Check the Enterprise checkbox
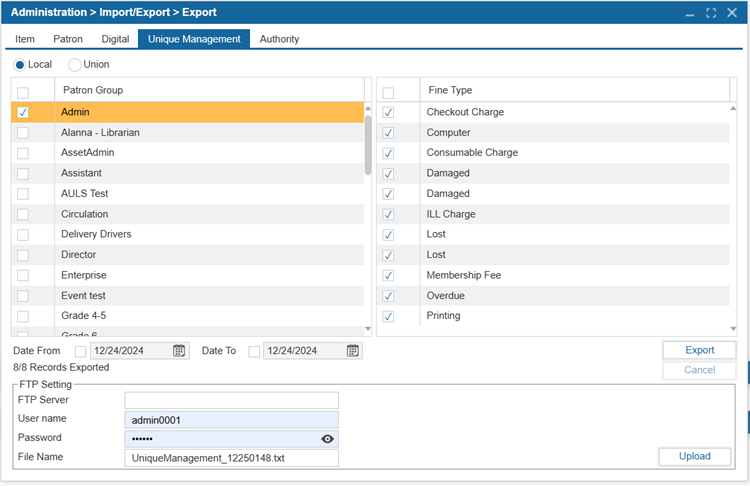The width and height of the screenshot is (750, 486). point(23,276)
